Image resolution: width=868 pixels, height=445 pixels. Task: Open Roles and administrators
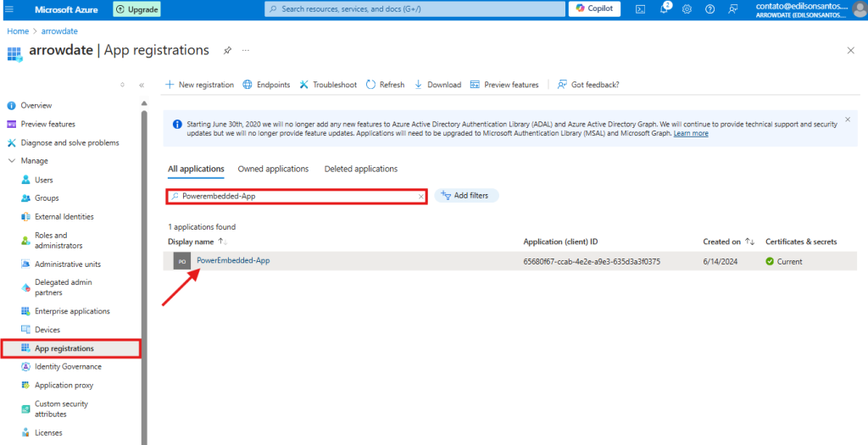tap(58, 240)
